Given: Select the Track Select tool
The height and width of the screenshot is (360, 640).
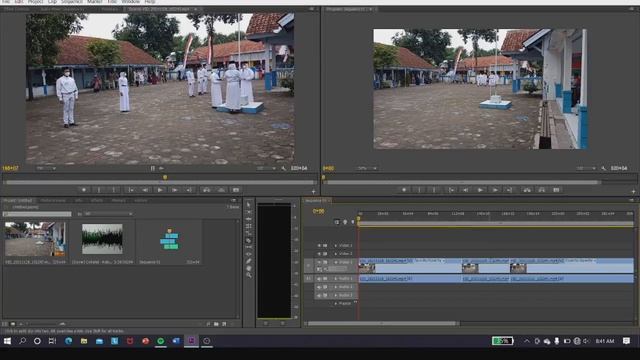Looking at the screenshot, I should (x=249, y=211).
